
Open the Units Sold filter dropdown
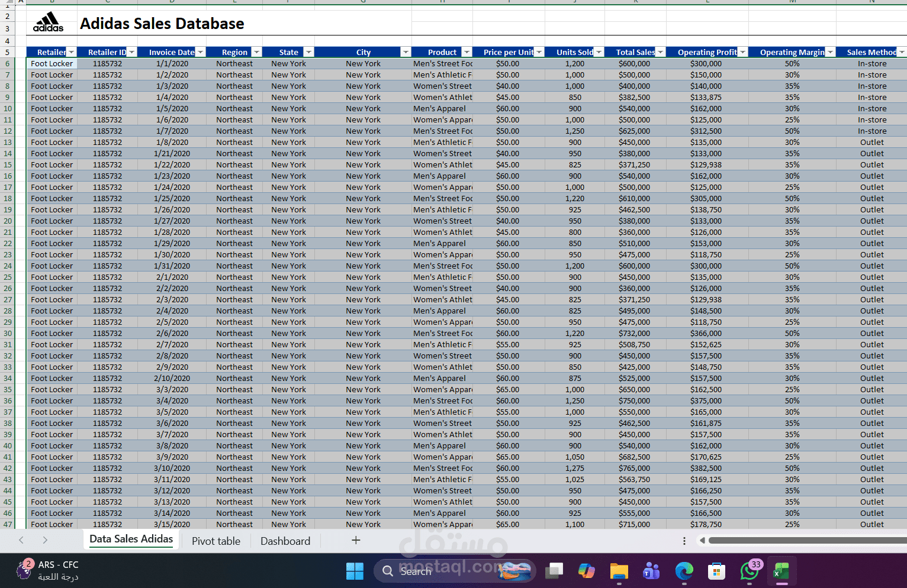pyautogui.click(x=599, y=52)
